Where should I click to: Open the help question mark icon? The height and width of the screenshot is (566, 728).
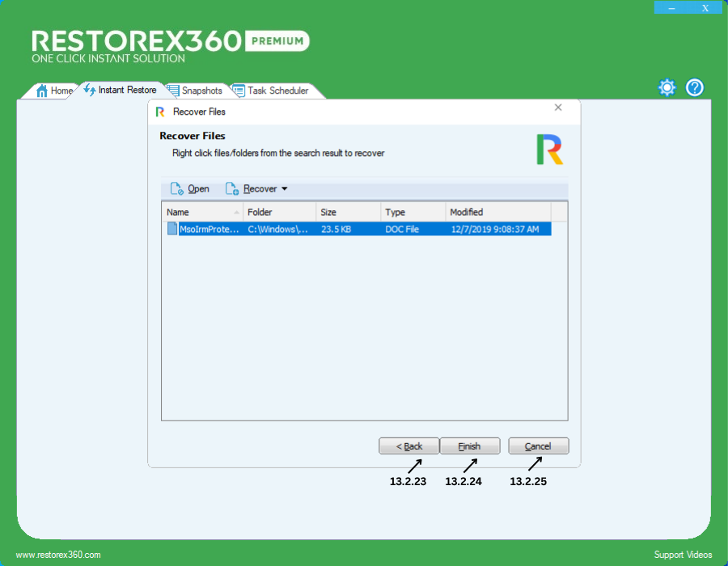pyautogui.click(x=695, y=88)
